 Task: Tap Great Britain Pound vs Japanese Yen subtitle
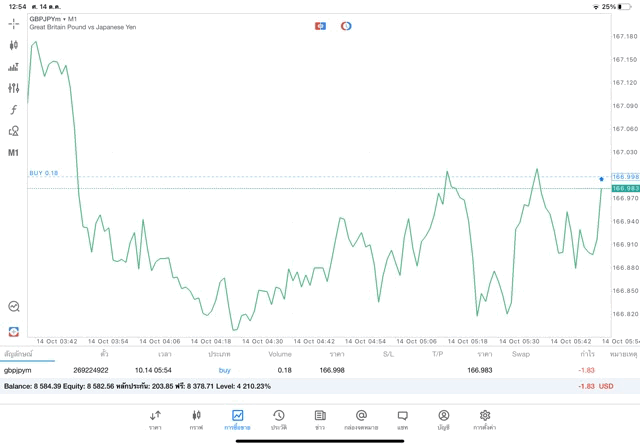click(x=82, y=27)
